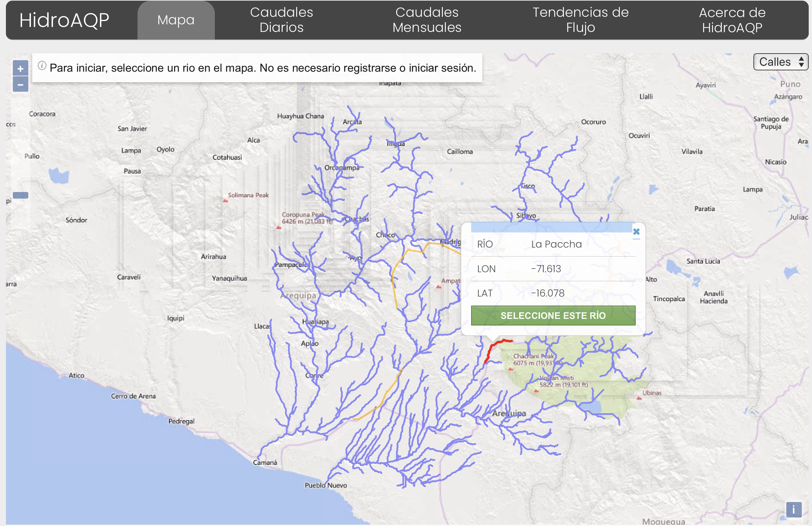Open Acerca de HidroAQP page

tap(732, 20)
